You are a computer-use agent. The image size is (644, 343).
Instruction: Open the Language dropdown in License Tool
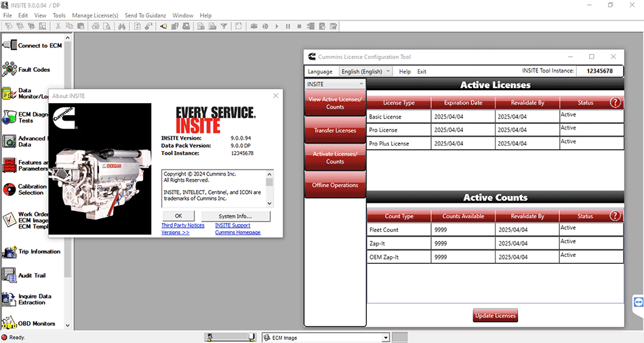tap(365, 71)
